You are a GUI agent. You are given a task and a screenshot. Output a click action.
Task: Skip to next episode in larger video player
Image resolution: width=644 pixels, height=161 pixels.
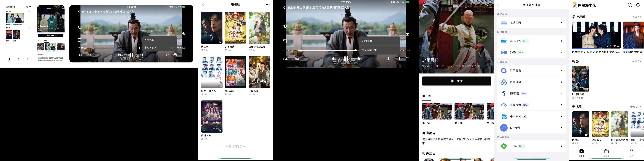point(360,59)
